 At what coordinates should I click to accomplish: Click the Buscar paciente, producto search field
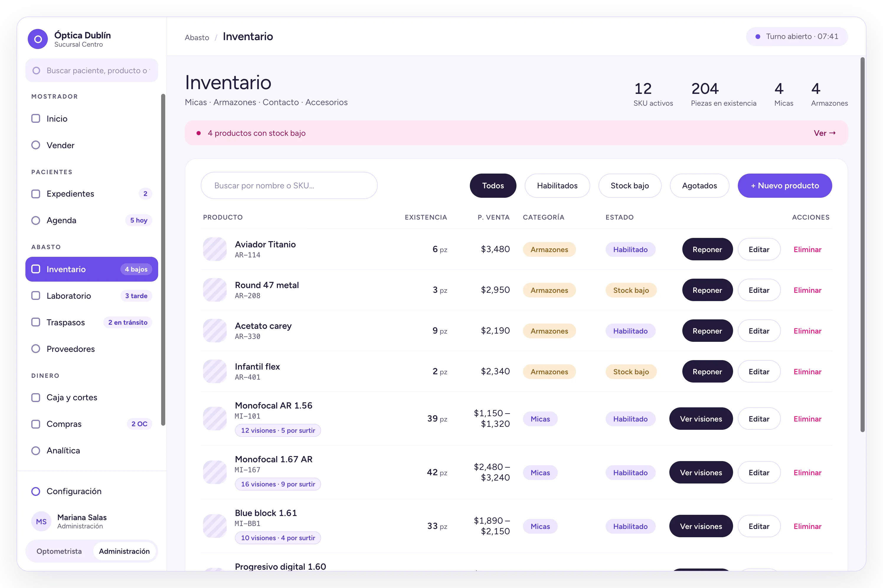[92, 71]
